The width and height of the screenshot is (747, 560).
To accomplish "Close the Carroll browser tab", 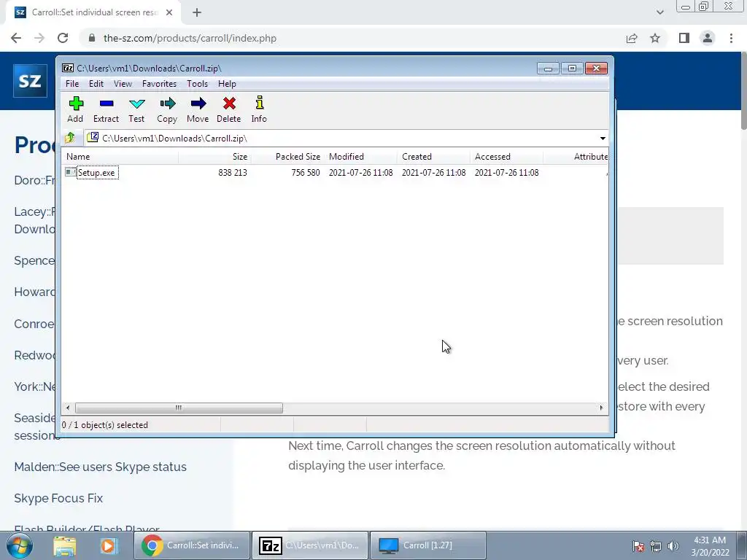I will (x=169, y=12).
